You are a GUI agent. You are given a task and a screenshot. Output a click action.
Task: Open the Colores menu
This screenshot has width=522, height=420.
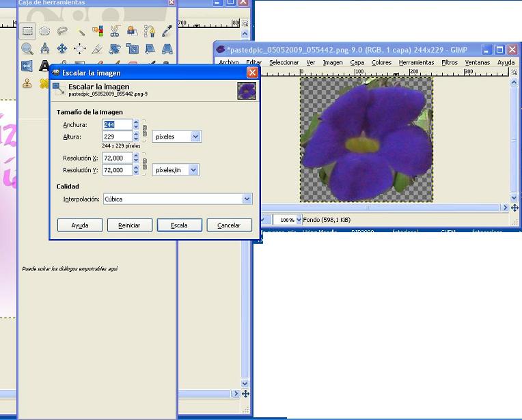(381, 62)
